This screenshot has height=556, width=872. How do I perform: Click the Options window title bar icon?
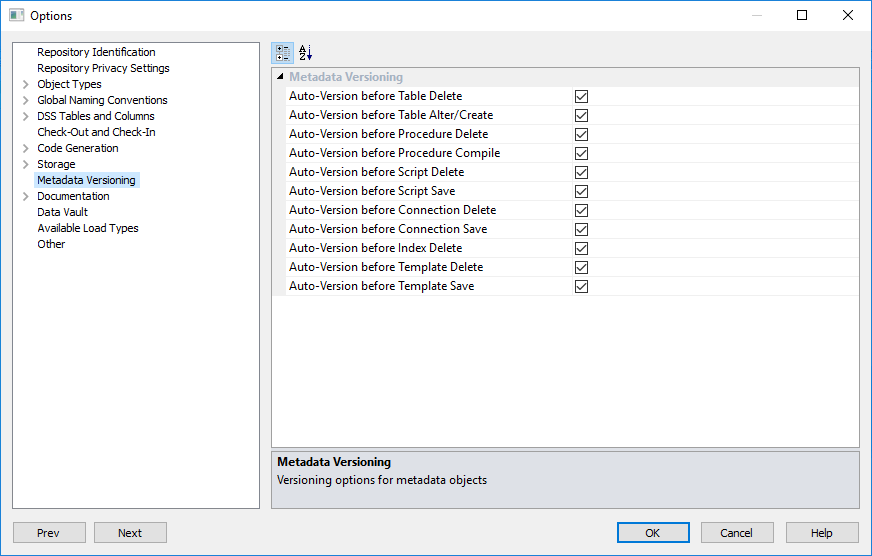coord(16,15)
